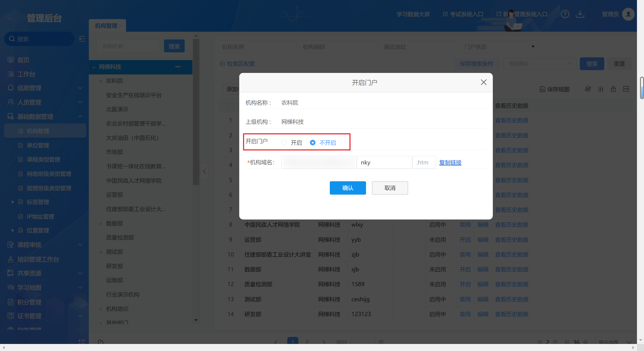Click the 取消 button in dialog
Viewport: 644px width, 351px height.
tap(390, 188)
